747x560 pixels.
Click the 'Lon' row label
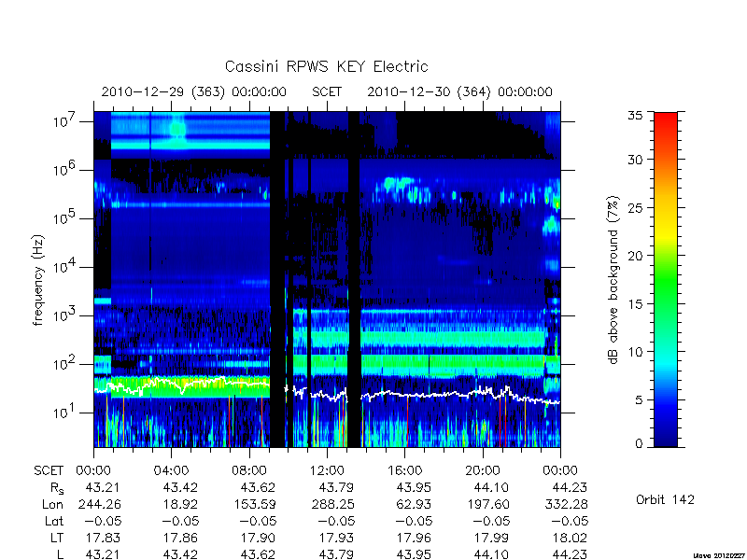(x=52, y=504)
